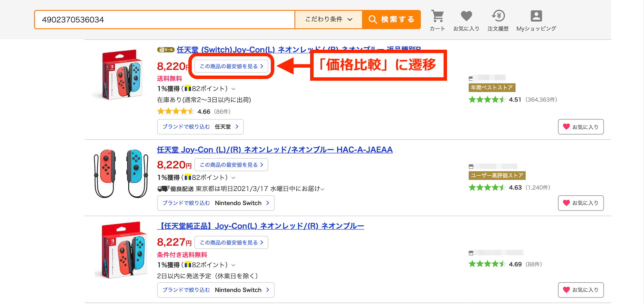This screenshot has width=644, height=304.
Task: Open the 注文履歴 order history icon
Action: coord(498,16)
